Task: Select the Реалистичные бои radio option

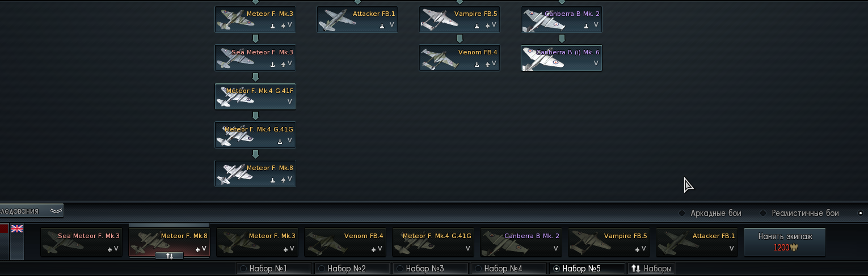Action: (x=799, y=213)
